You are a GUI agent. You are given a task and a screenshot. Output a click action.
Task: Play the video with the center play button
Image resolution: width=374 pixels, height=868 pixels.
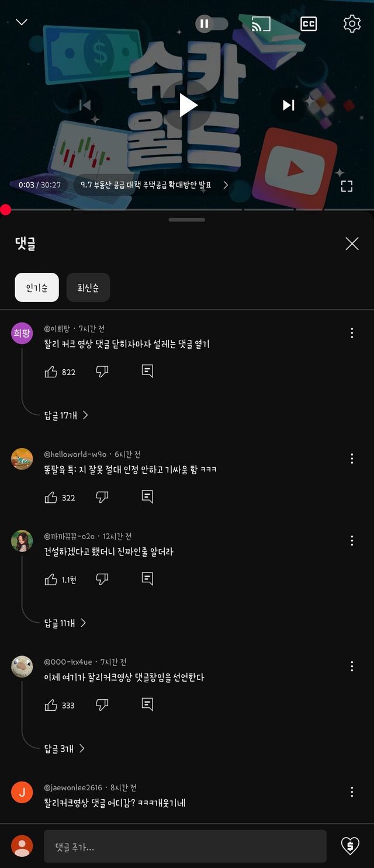pos(187,105)
